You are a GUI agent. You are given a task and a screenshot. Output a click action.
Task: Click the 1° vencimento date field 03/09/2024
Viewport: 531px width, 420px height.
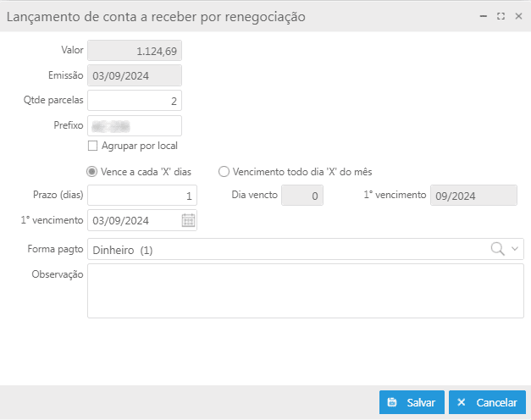pos(131,221)
